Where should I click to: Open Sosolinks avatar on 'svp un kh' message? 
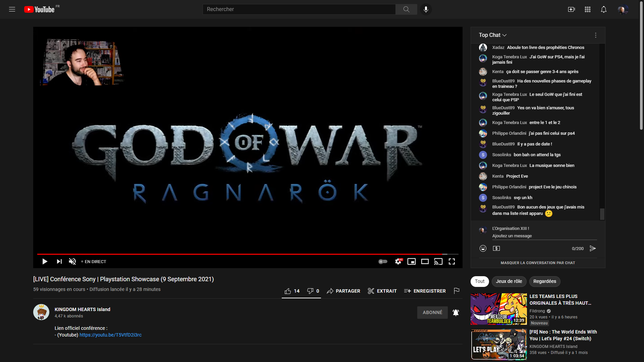(x=483, y=198)
